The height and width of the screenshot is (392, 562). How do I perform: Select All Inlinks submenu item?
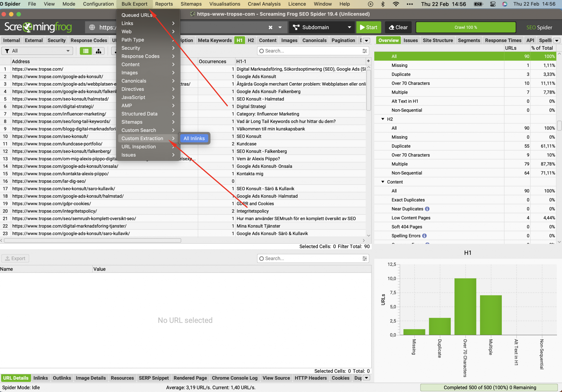pos(194,138)
